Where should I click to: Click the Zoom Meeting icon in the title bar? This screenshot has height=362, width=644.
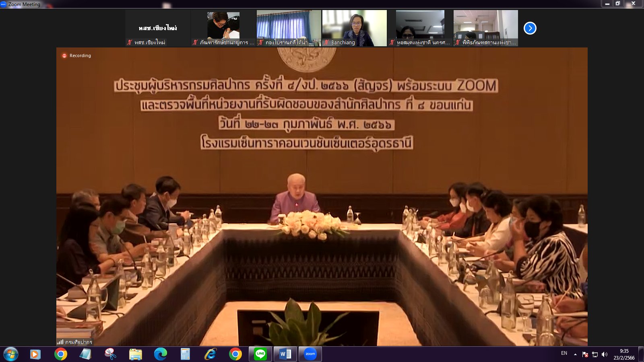(4, 4)
